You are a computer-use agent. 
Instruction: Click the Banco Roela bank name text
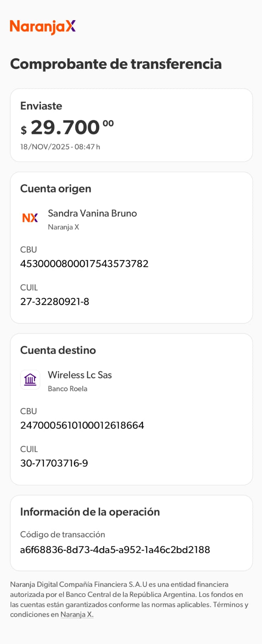[68, 389]
